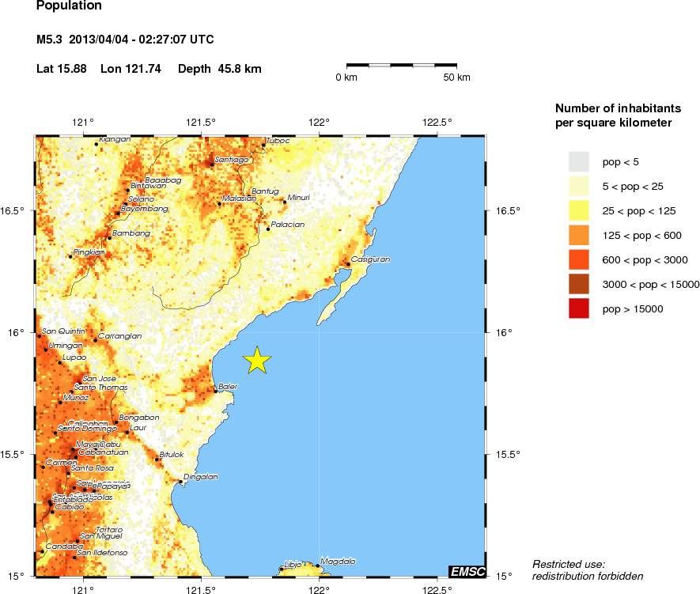The image size is (700, 594).
Task: Click the 'Restricted use: redistribution forbidden' notice
Action: coord(588,570)
